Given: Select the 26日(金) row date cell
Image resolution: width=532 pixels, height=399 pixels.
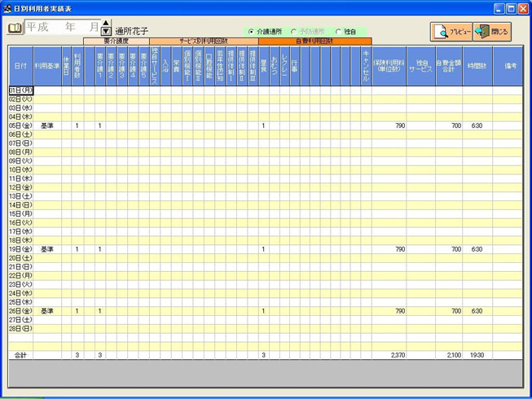Looking at the screenshot, I should pos(20,311).
